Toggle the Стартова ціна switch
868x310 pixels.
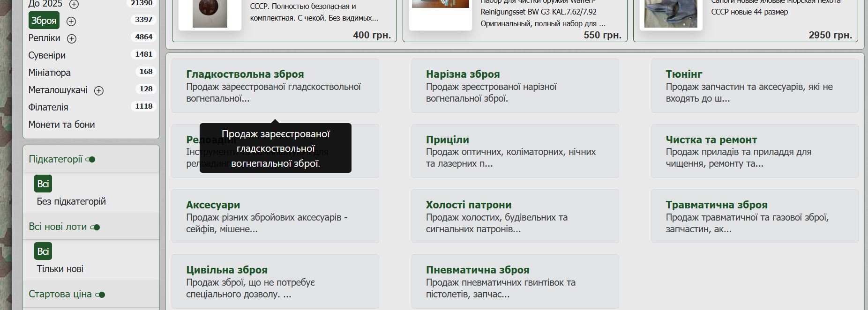[x=100, y=295]
